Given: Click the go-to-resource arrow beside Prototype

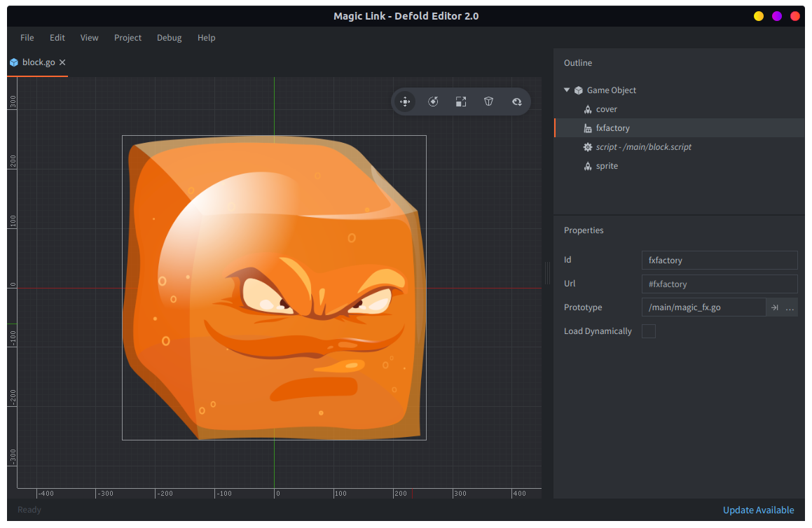Looking at the screenshot, I should [775, 307].
